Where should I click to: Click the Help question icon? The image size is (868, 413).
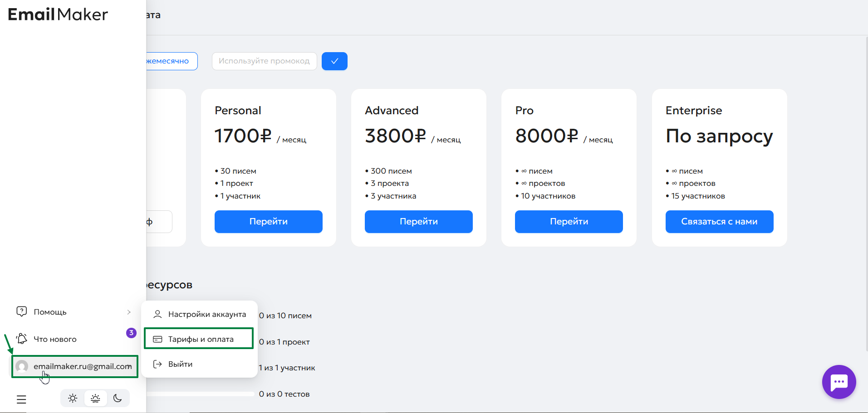[22, 311]
